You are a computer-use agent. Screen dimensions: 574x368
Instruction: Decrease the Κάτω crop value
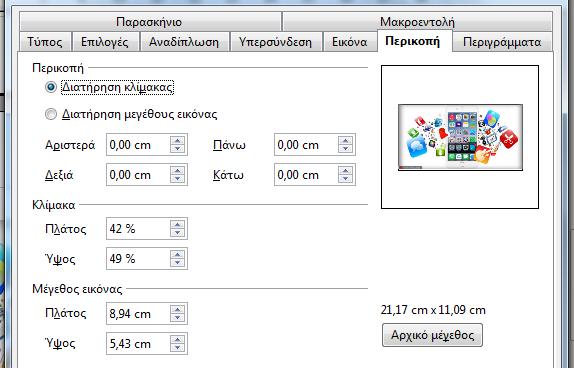(x=346, y=179)
